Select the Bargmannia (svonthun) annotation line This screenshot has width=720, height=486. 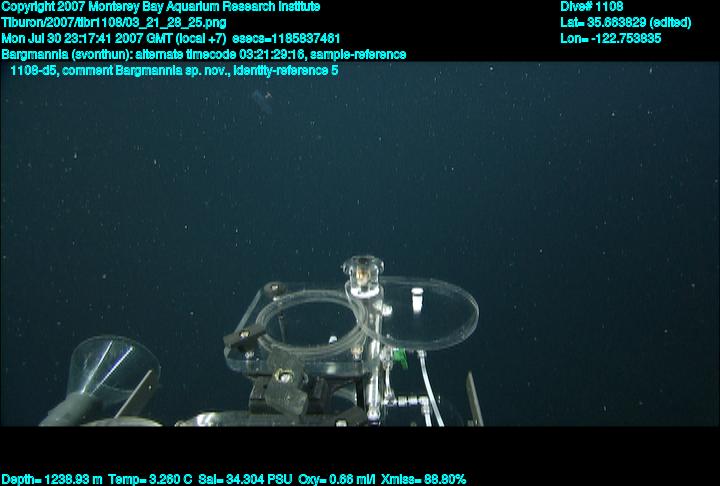pyautogui.click(x=204, y=55)
